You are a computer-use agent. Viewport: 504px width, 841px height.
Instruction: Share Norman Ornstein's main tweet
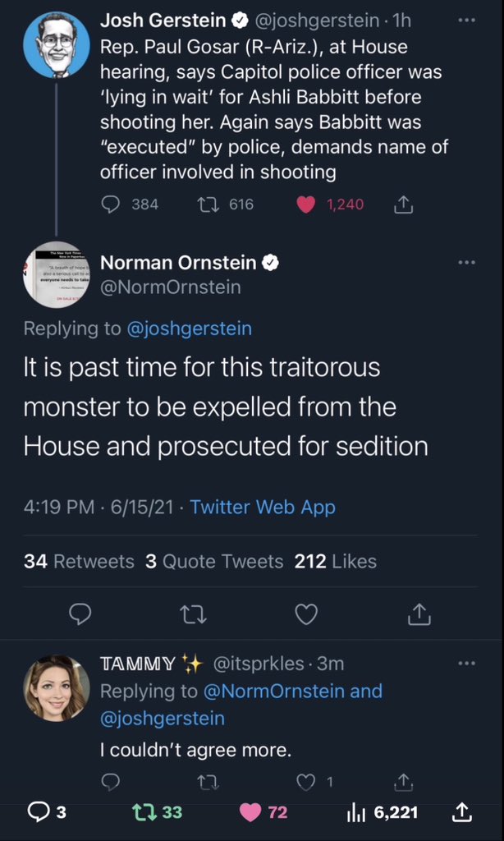(x=419, y=614)
